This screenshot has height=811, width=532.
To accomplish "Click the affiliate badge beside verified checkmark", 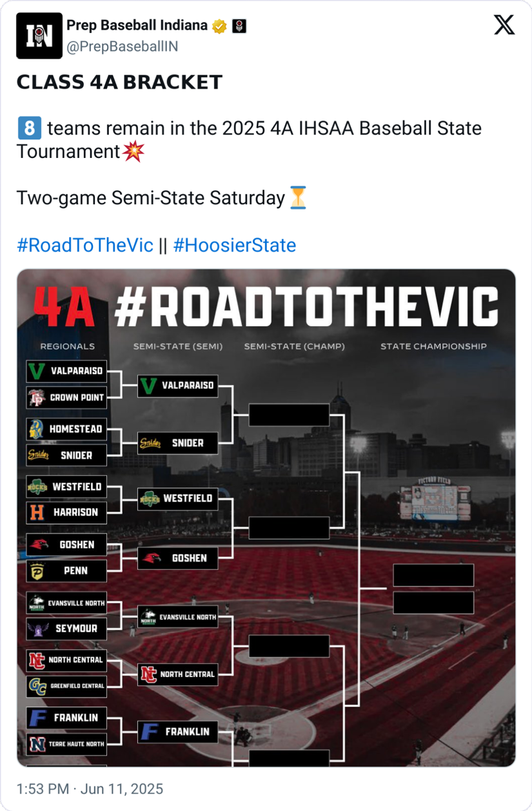I will tap(239, 26).
